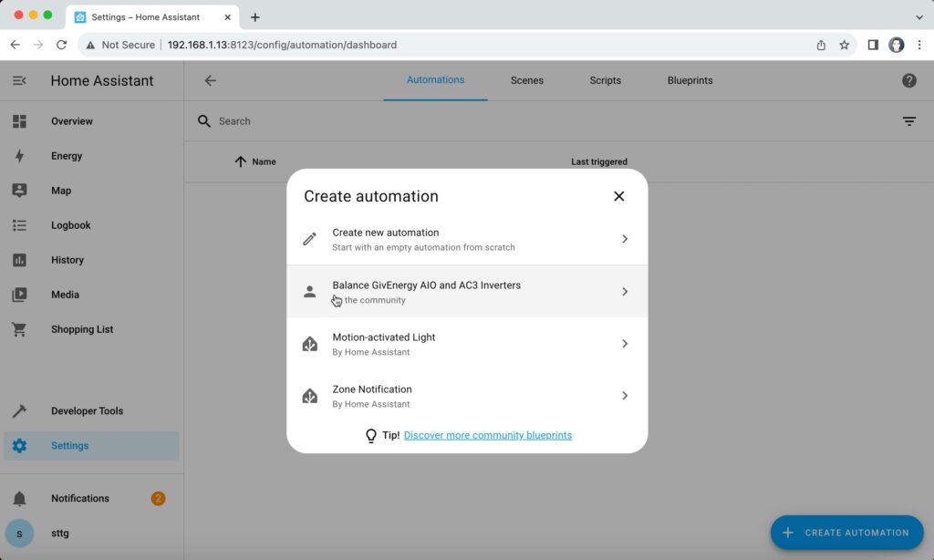Viewport: 934px width, 560px height.
Task: Click the Settings gear icon
Action: coord(19,446)
